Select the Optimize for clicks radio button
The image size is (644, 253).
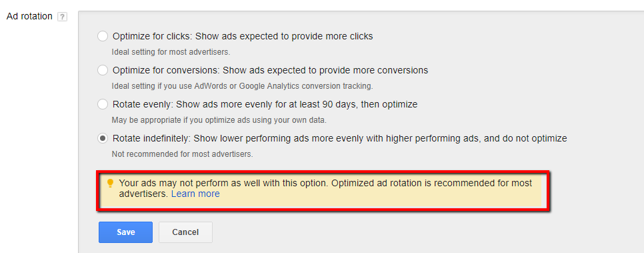coord(102,36)
